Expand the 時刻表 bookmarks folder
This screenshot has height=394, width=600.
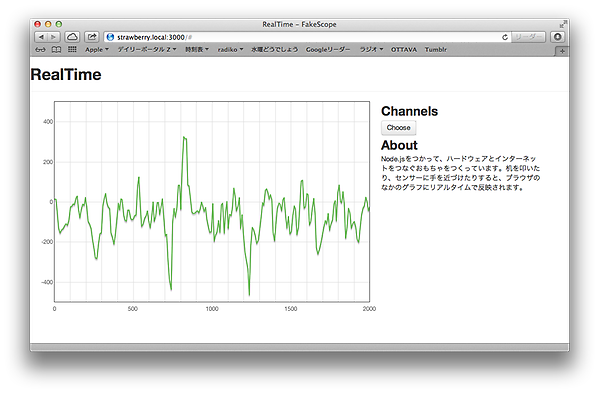click(x=197, y=50)
